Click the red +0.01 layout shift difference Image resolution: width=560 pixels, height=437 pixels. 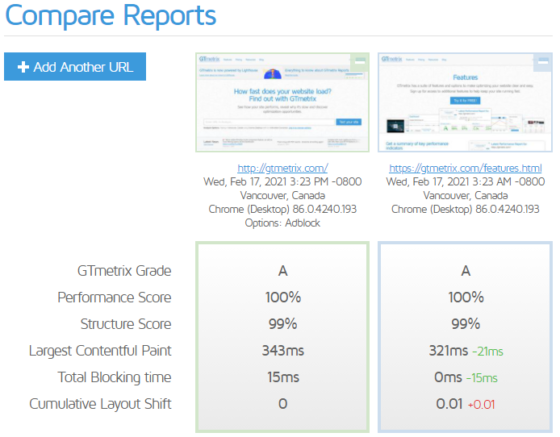pyautogui.click(x=481, y=405)
